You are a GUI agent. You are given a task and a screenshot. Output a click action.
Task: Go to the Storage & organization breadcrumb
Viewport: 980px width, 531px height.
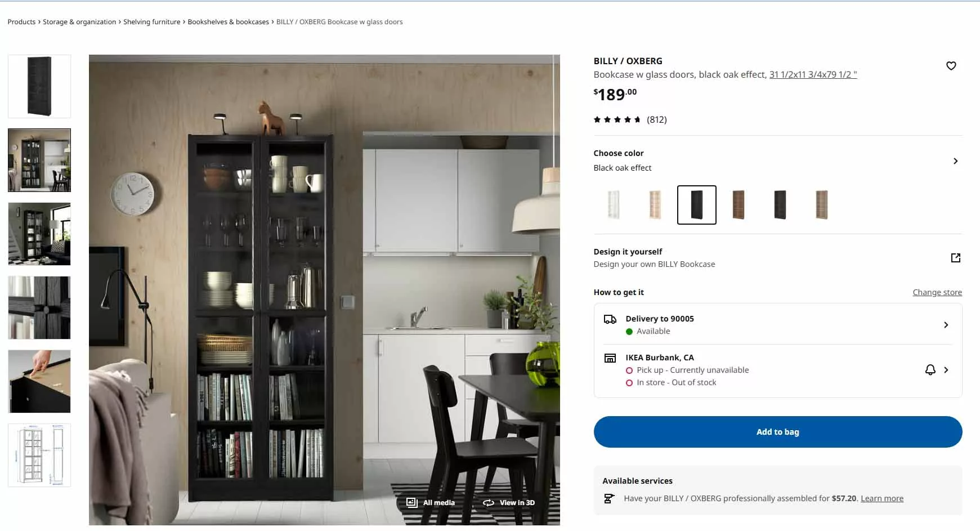tap(79, 22)
